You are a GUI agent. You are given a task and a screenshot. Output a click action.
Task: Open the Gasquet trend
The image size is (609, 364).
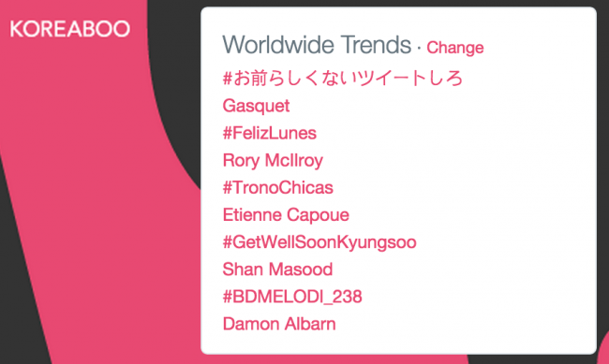256,106
